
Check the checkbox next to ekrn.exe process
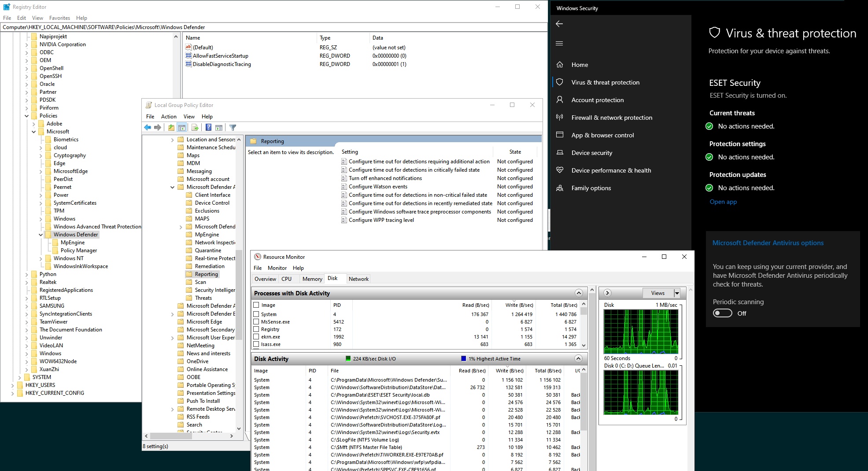pos(256,337)
